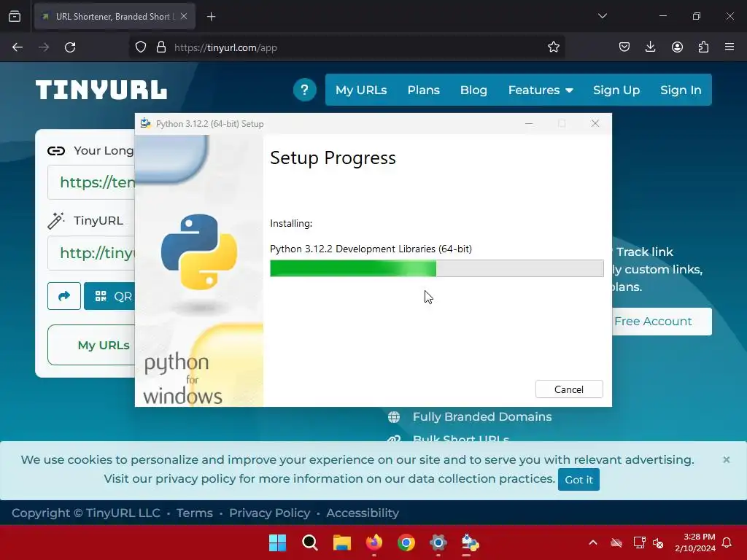Bookmark this page with the star
Screen dimensions: 747x560
[x=553, y=47]
